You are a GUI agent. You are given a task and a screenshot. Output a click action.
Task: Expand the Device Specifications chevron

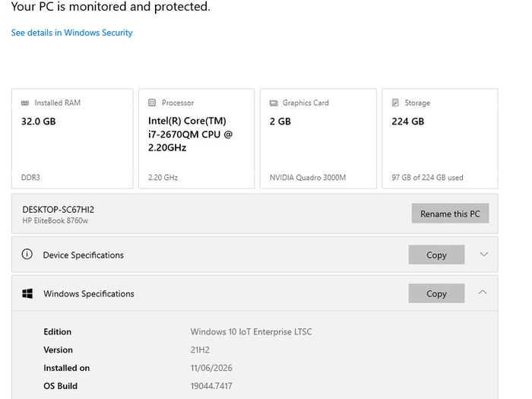484,254
